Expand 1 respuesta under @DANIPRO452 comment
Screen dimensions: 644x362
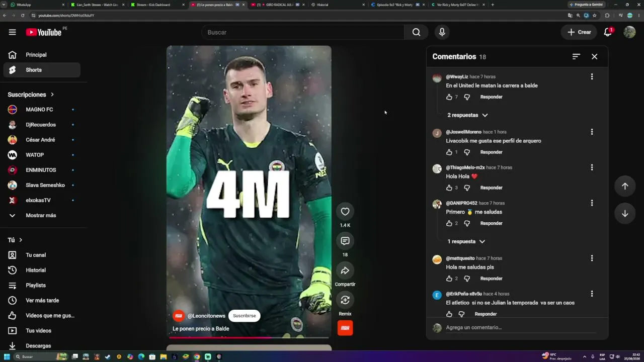pos(466,241)
